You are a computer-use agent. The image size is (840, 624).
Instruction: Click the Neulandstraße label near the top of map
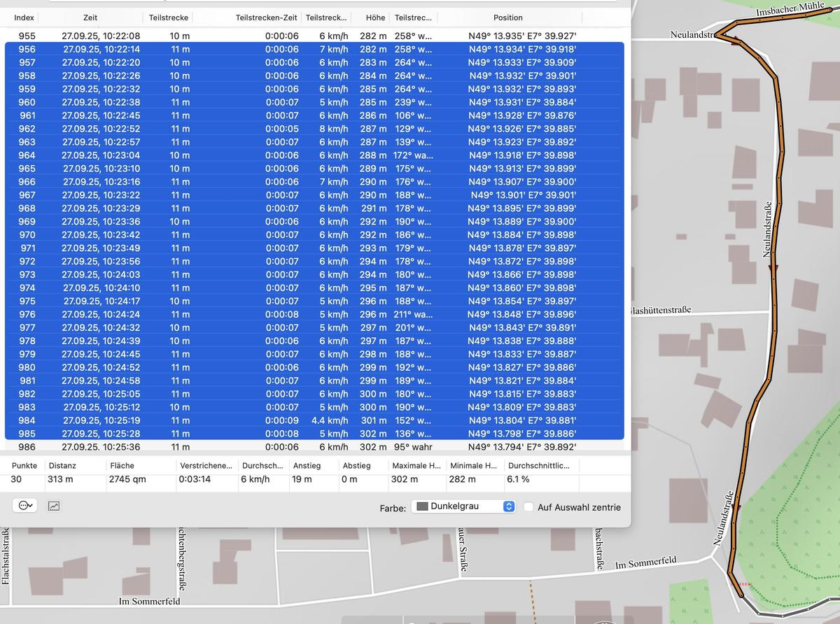pyautogui.click(x=690, y=34)
